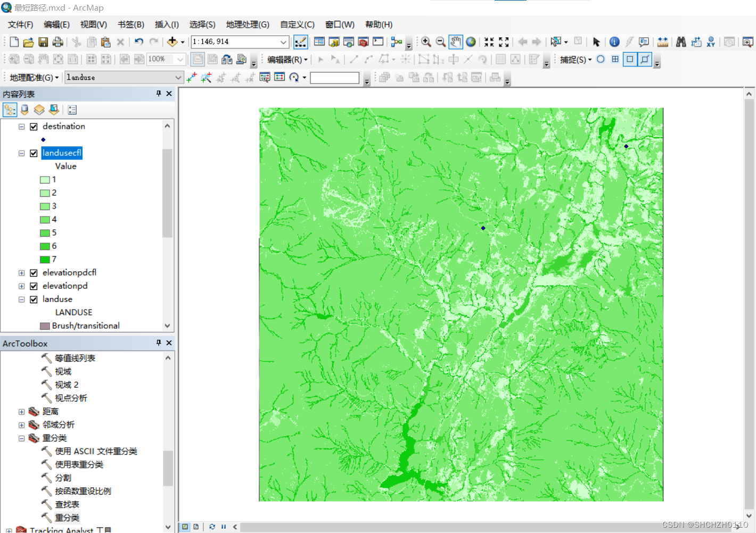This screenshot has height=533, width=756.
Task: Select the Add Control Points tool
Action: pyautogui.click(x=192, y=78)
